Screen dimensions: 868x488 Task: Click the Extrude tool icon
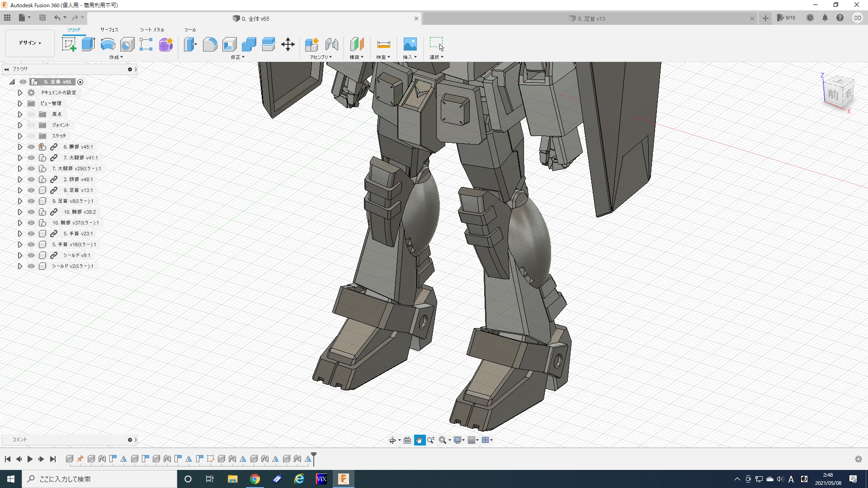pos(88,44)
